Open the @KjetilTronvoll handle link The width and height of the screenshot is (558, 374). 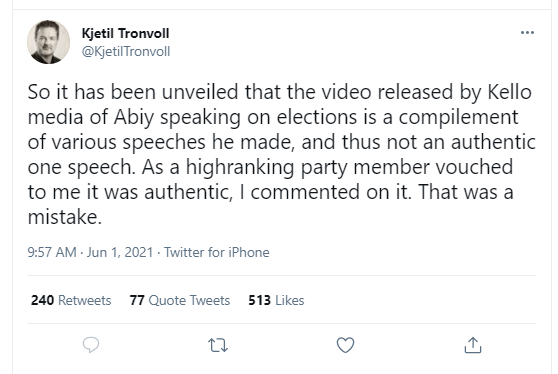(x=126, y=52)
